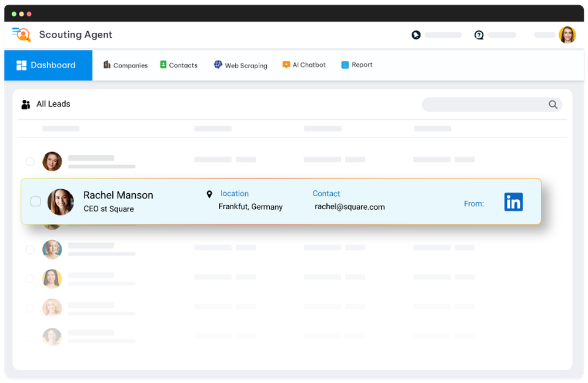Click the Web Scraping globe icon
Screen dimensions: 588x383
pyautogui.click(x=218, y=65)
